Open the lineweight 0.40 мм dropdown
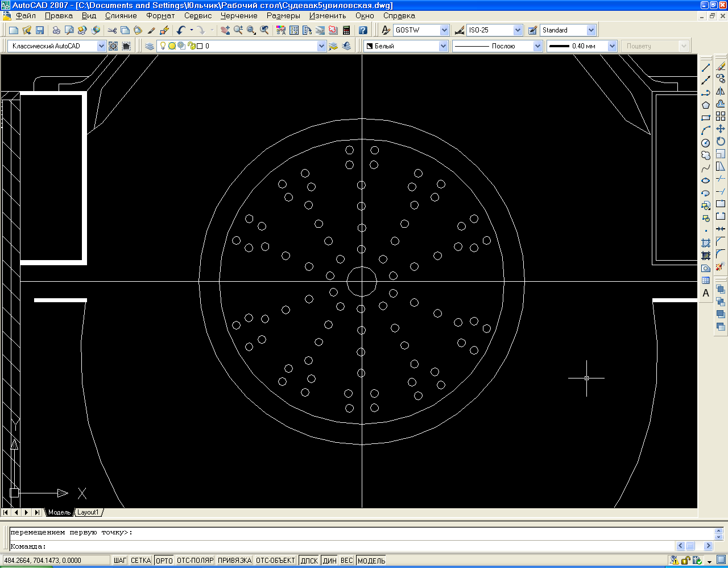The height and width of the screenshot is (568, 728). (x=612, y=46)
